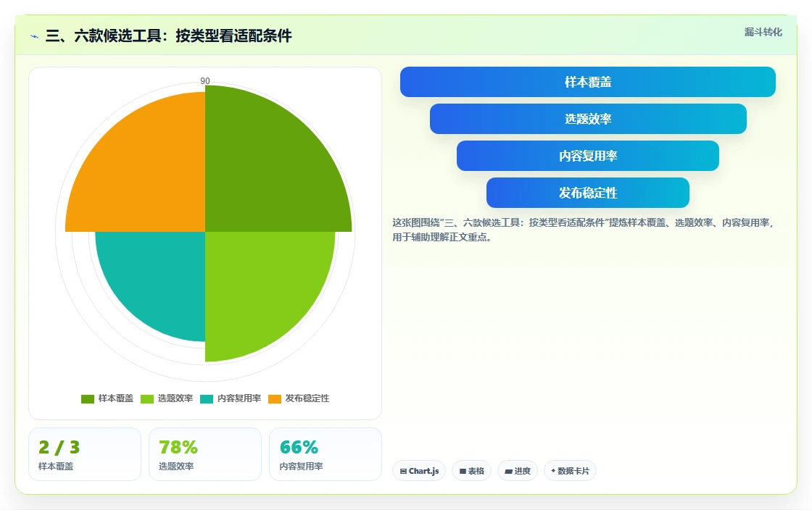Toggle 发布稳定性 orange legend box
This screenshot has width=812, height=510.
pyautogui.click(x=275, y=398)
